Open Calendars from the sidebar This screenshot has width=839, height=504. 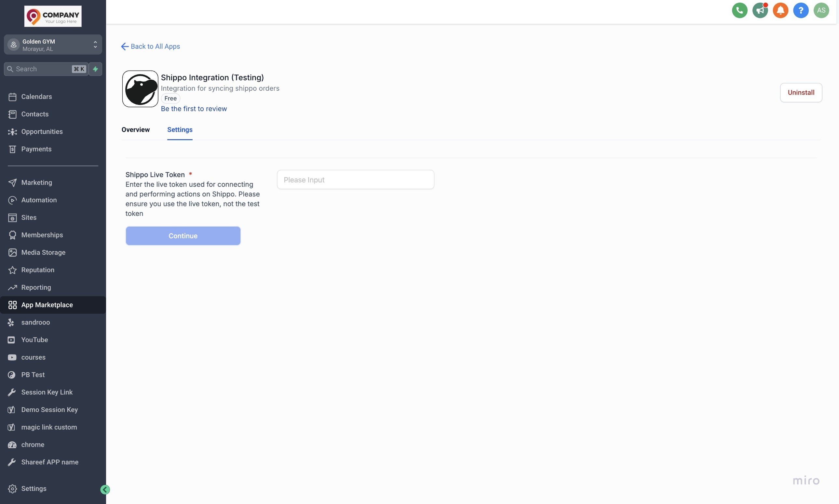[36, 97]
